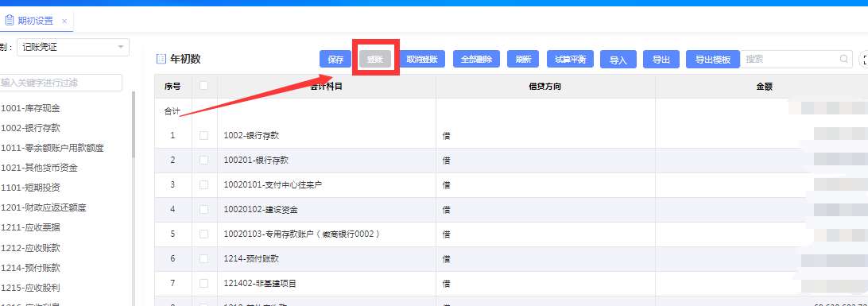Click the 全部删除 button
Image resolution: width=868 pixels, height=306 pixels.
[477, 59]
